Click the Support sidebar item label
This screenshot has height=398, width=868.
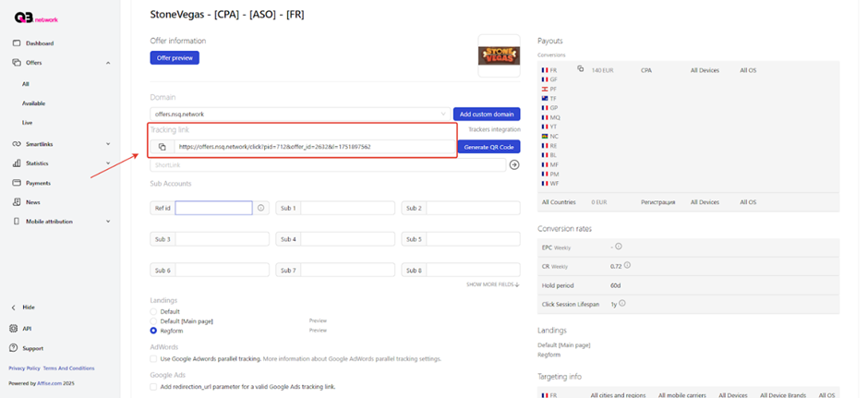point(32,348)
